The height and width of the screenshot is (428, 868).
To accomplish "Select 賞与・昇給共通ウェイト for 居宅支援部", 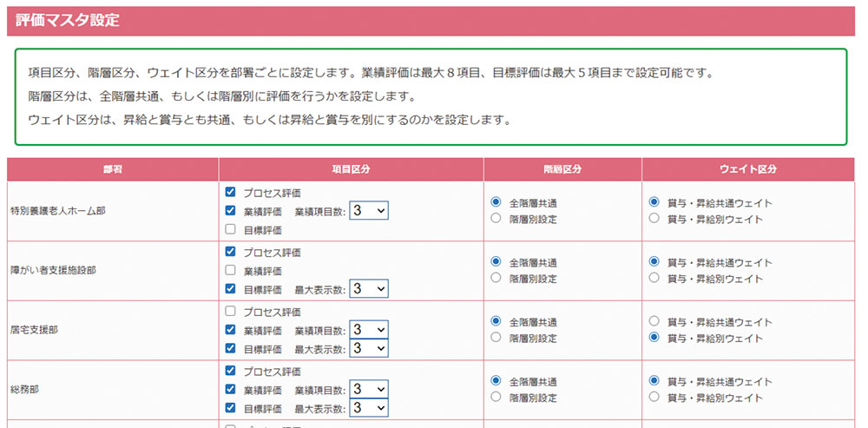I will pyautogui.click(x=654, y=320).
